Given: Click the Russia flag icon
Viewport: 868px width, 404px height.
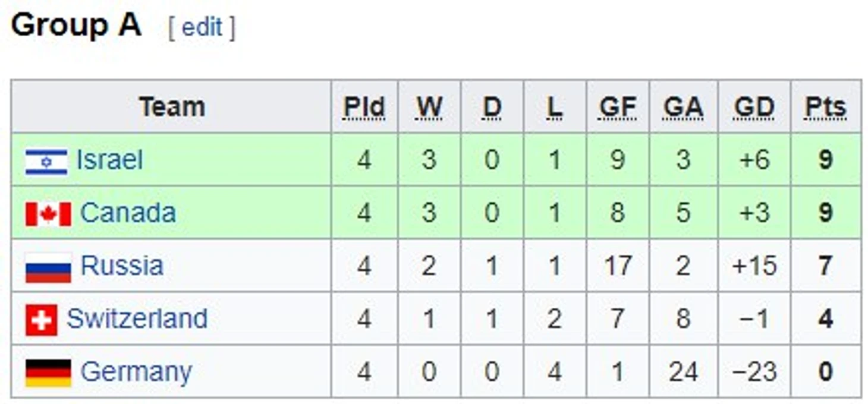Looking at the screenshot, I should click(x=48, y=267).
